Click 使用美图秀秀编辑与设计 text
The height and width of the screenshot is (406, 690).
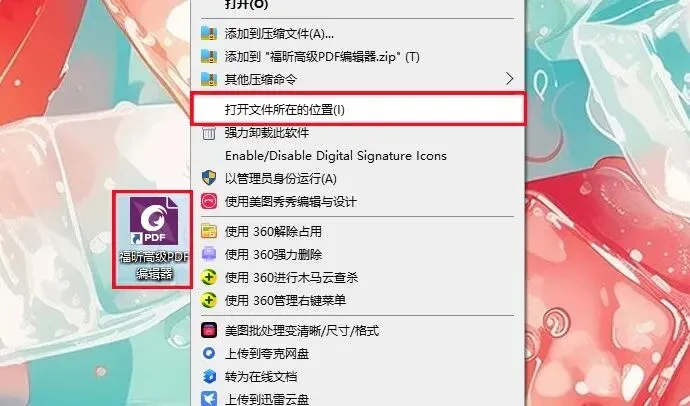[x=290, y=201]
